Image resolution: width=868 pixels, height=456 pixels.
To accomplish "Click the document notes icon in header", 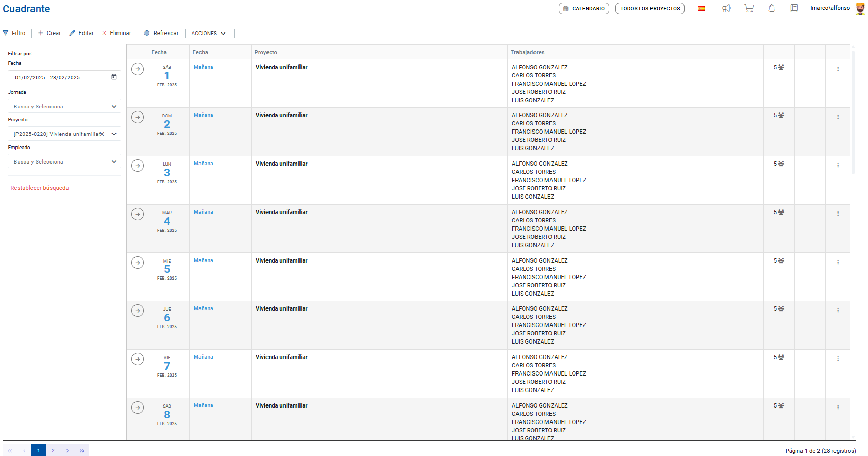I will 794,8.
